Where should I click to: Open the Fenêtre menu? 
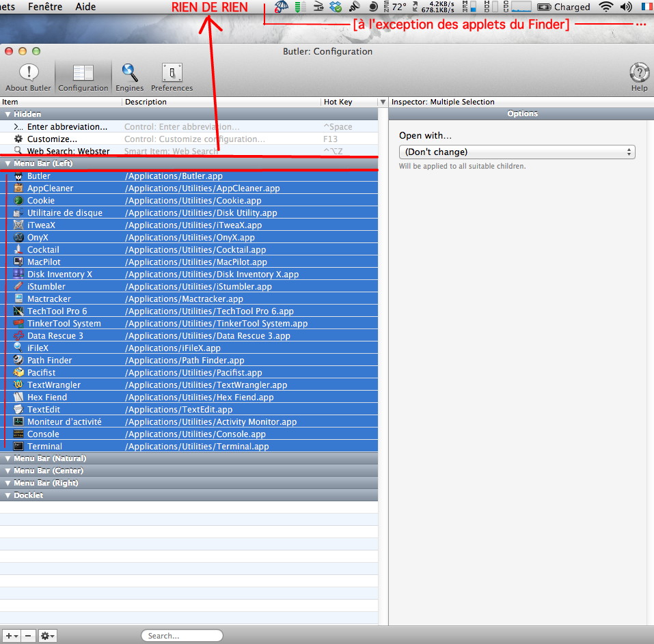tap(44, 7)
